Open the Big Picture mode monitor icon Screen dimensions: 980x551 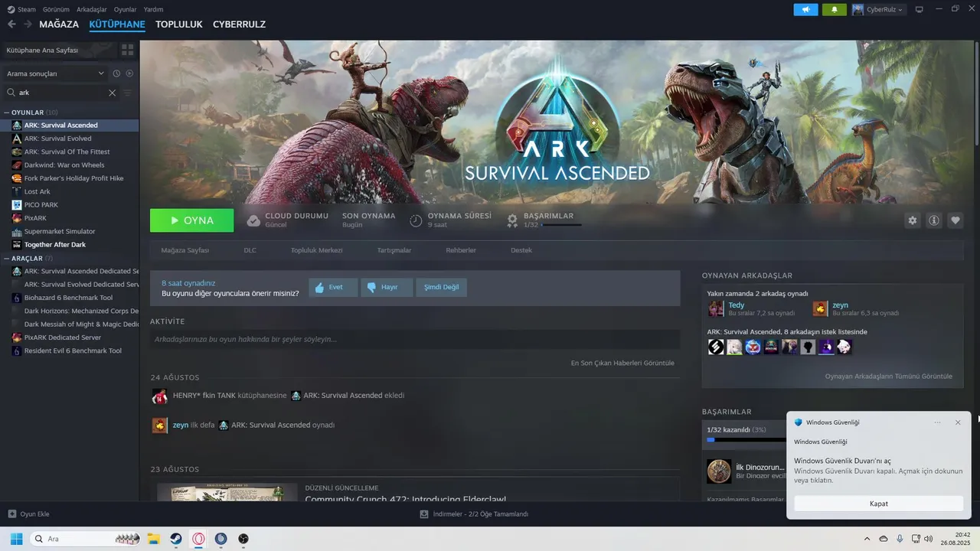(919, 9)
